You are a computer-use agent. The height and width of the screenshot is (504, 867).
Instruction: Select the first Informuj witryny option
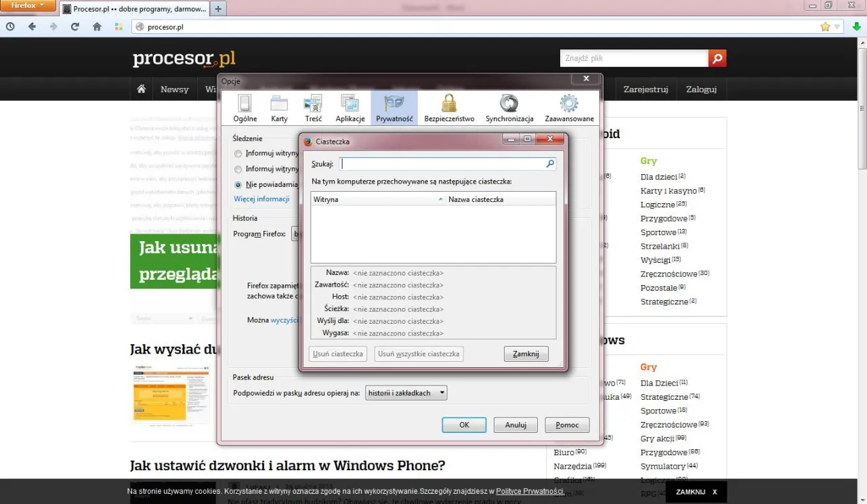[238, 153]
